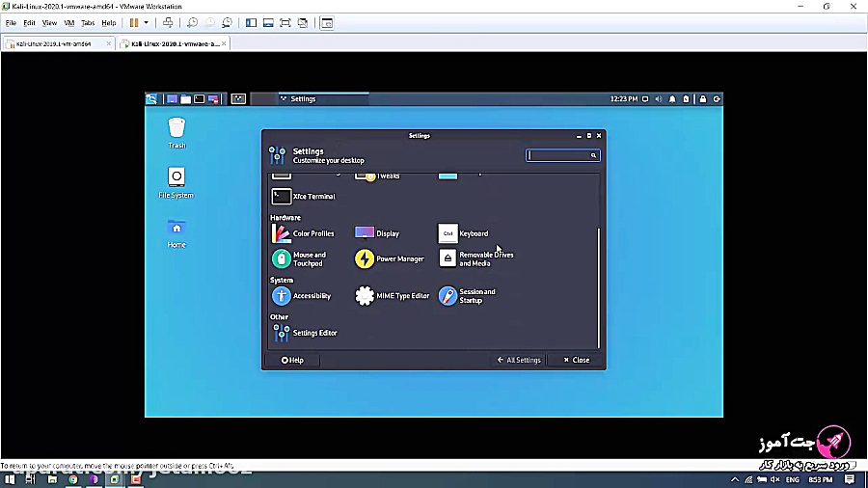This screenshot has height=488, width=868.
Task: Click the logout icon in the Kali panel
Action: 717,99
